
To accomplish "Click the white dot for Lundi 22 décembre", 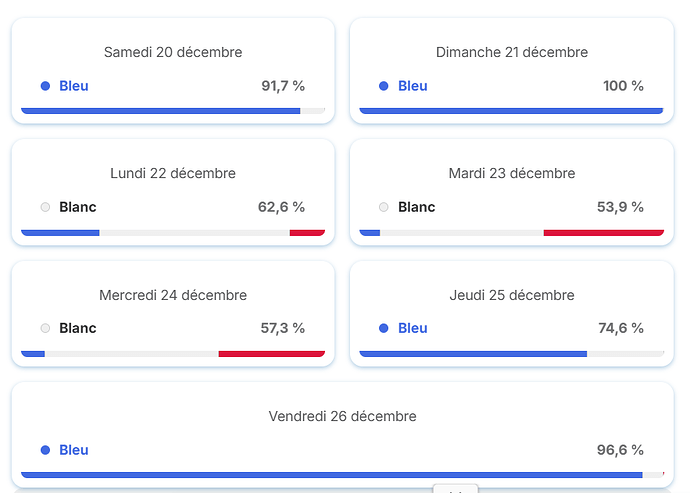I will coord(45,207).
